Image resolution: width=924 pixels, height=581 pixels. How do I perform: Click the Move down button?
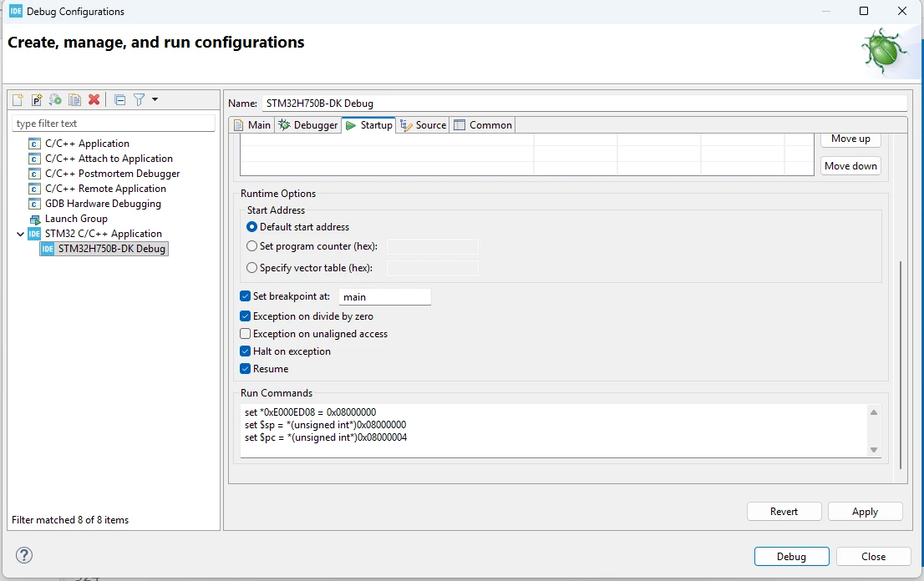click(x=850, y=166)
